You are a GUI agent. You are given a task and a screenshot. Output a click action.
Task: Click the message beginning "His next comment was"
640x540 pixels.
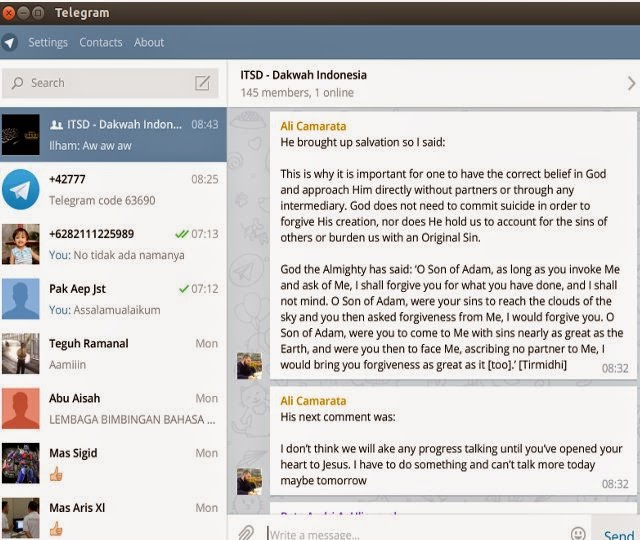tap(453, 441)
